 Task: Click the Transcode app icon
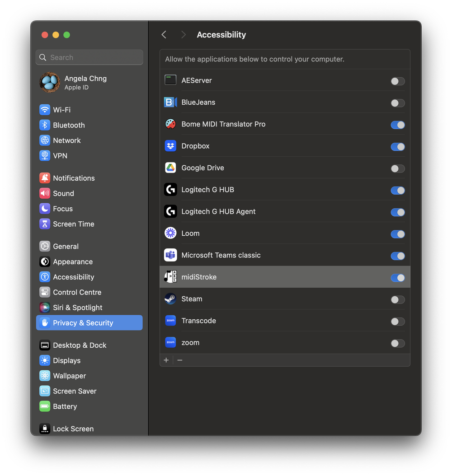[170, 321]
